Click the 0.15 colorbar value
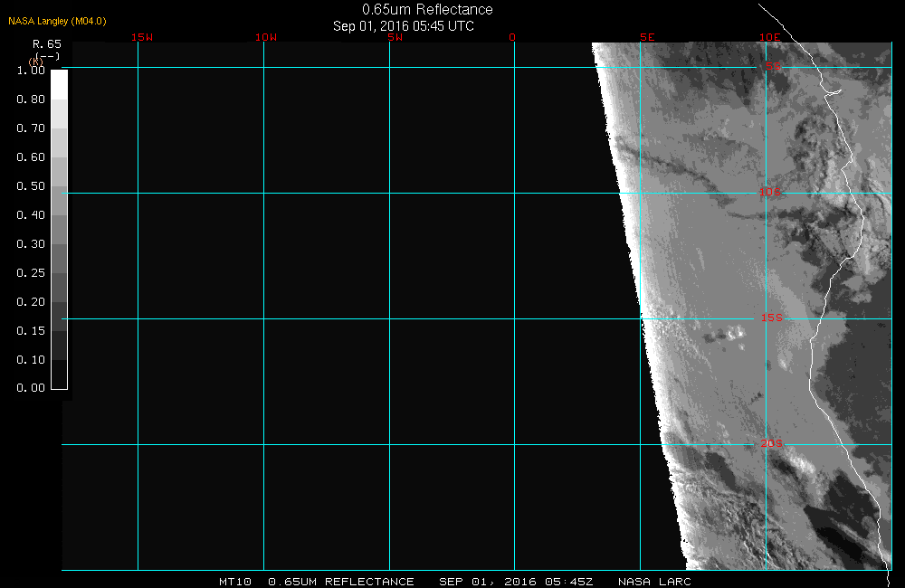Screen dimensions: 905x588 [31, 331]
